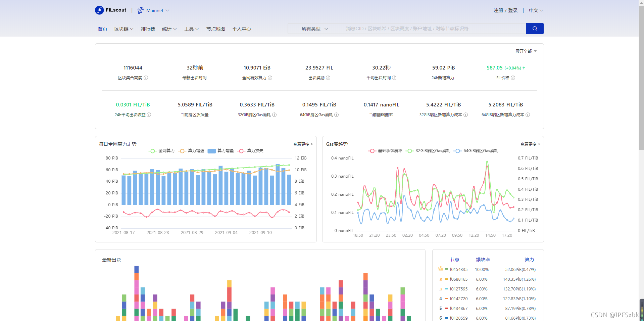Click info icon beside 24h平均出块收益

click(149, 115)
